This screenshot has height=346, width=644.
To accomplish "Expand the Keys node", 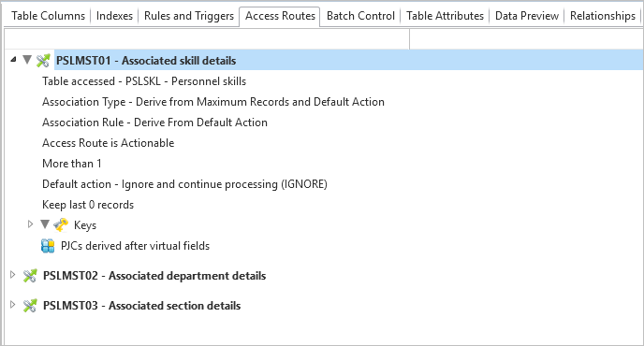I will 30,224.
